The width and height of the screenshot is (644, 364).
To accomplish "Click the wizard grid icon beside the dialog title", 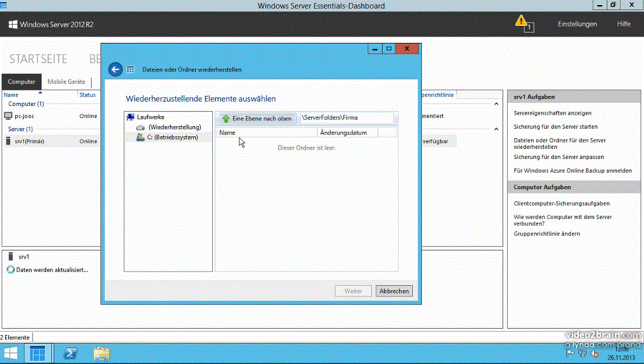I will tap(130, 70).
